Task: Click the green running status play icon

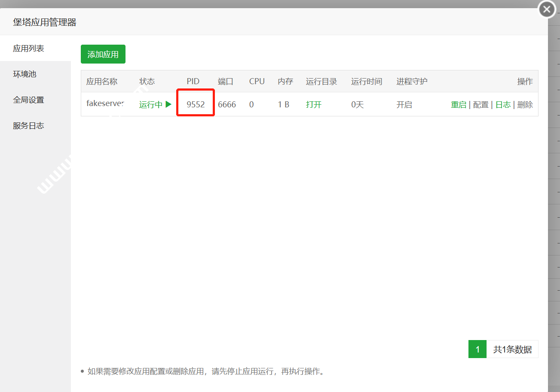Action: point(168,104)
